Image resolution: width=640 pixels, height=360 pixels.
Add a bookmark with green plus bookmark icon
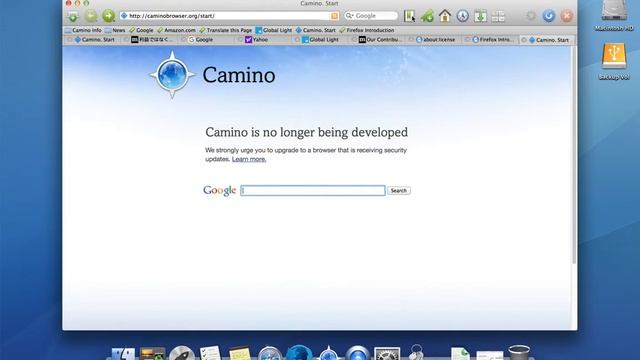pos(427,16)
